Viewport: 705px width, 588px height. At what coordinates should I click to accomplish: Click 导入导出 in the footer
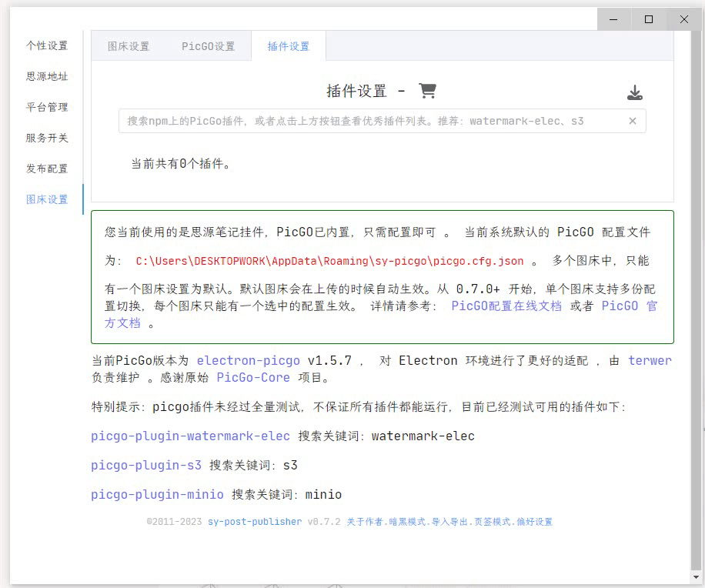click(449, 522)
